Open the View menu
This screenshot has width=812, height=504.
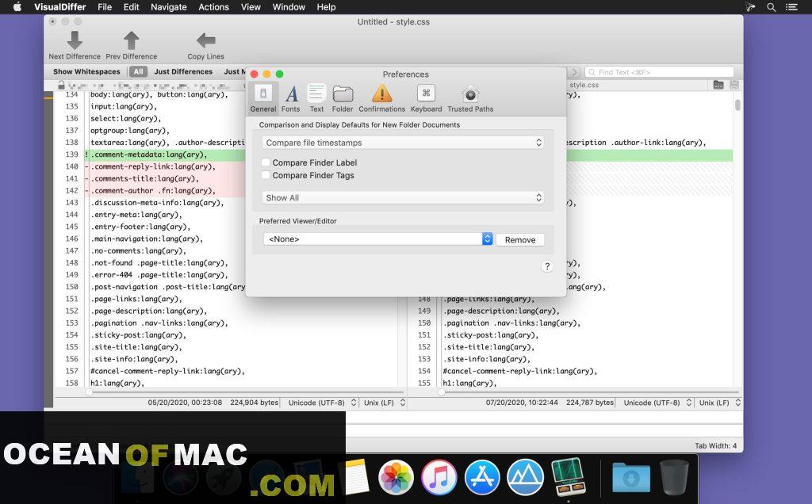[251, 7]
